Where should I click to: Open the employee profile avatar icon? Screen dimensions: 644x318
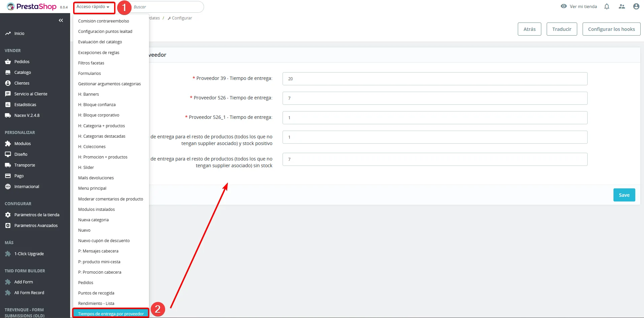[636, 6]
